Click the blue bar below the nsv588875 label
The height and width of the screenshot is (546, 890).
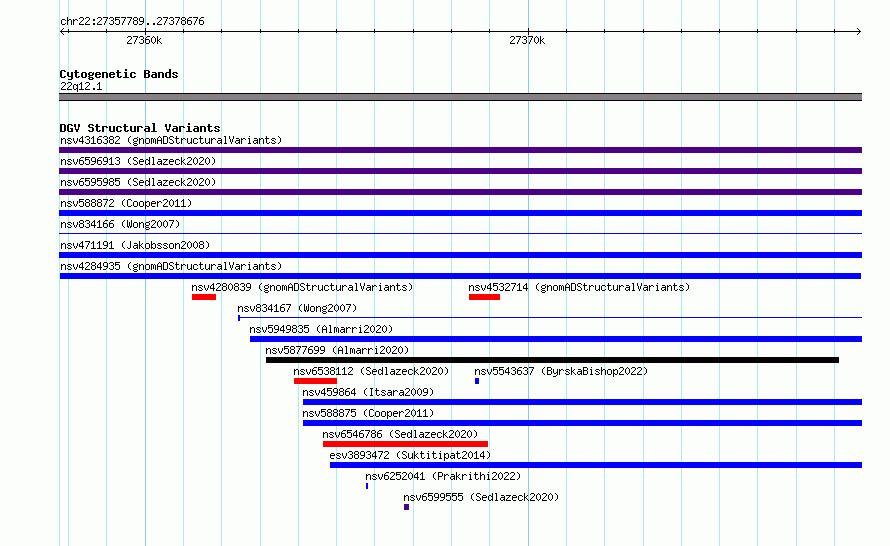[x=582, y=423]
